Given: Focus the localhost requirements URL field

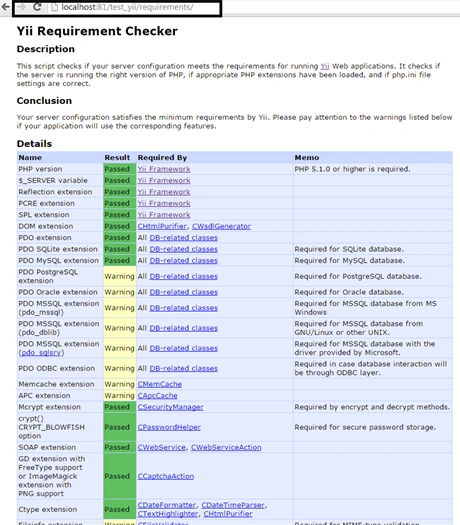Looking at the screenshot, I should 127,7.
